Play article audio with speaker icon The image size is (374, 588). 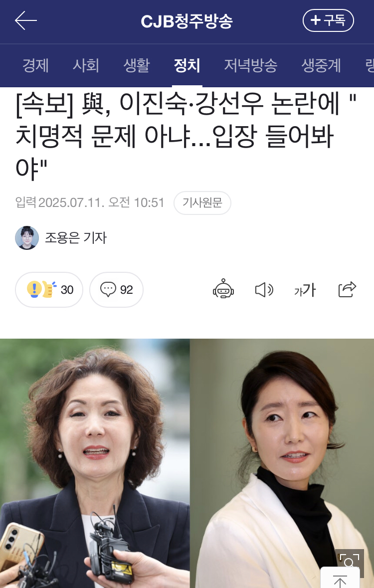pos(264,290)
